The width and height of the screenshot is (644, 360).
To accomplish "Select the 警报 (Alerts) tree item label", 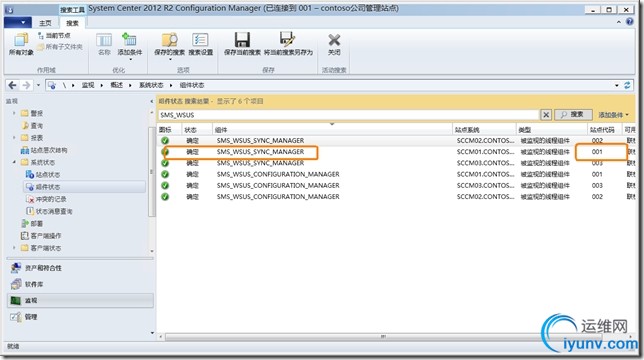I will [x=37, y=113].
